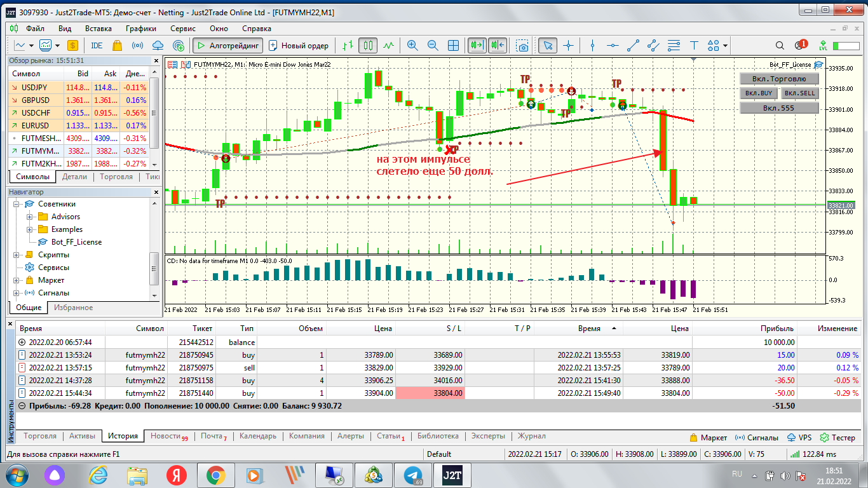
Task: Open the chart objects dropdown arrow
Action: click(x=725, y=45)
